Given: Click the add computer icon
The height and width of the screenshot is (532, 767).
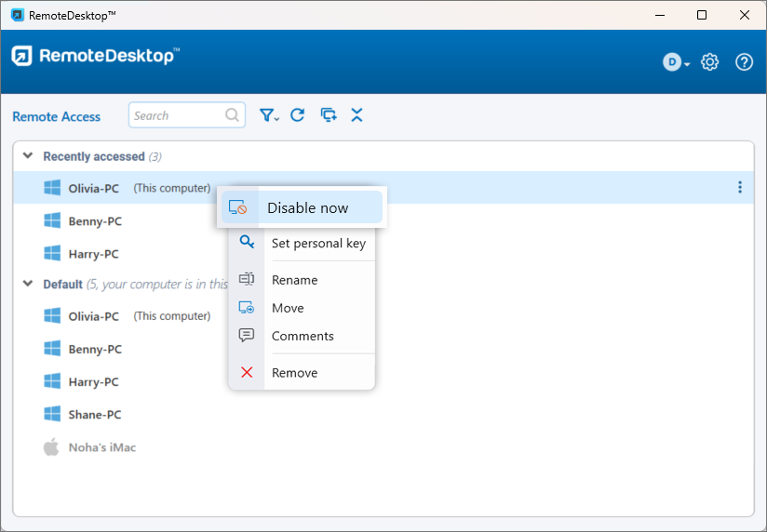Looking at the screenshot, I should [328, 115].
